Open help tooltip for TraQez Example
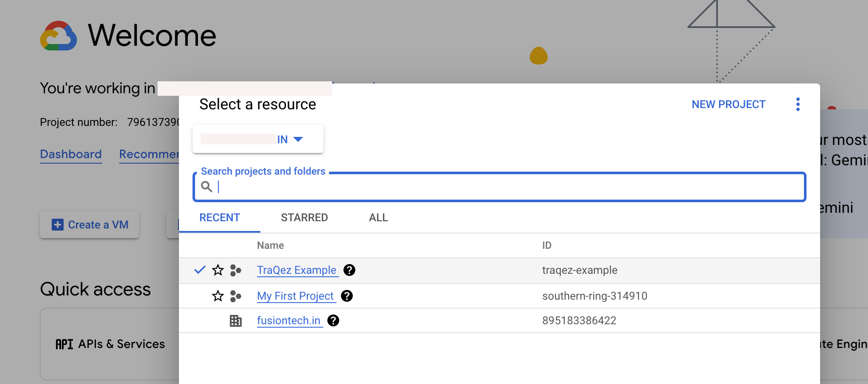Image resolution: width=868 pixels, height=384 pixels. click(x=349, y=270)
